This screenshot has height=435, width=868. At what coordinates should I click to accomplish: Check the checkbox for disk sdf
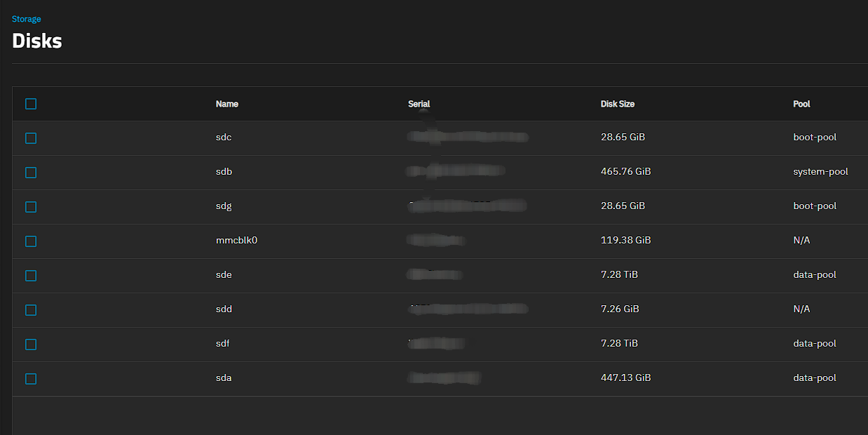coord(30,344)
